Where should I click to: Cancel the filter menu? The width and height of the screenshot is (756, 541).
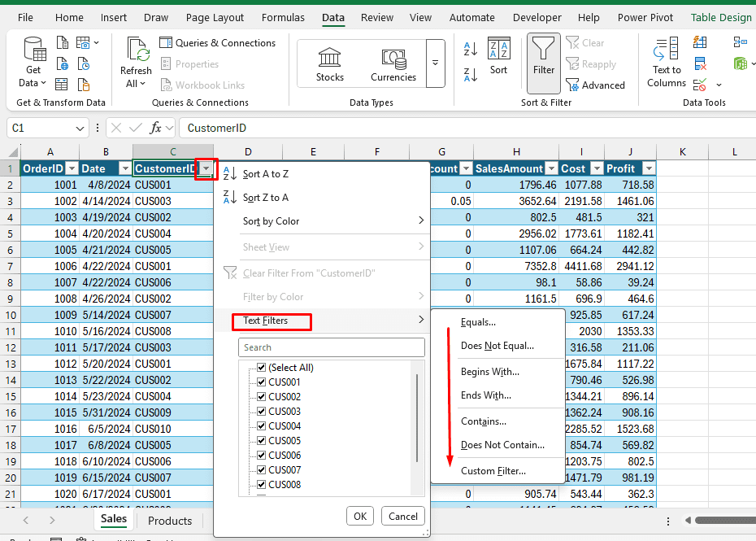(x=403, y=516)
